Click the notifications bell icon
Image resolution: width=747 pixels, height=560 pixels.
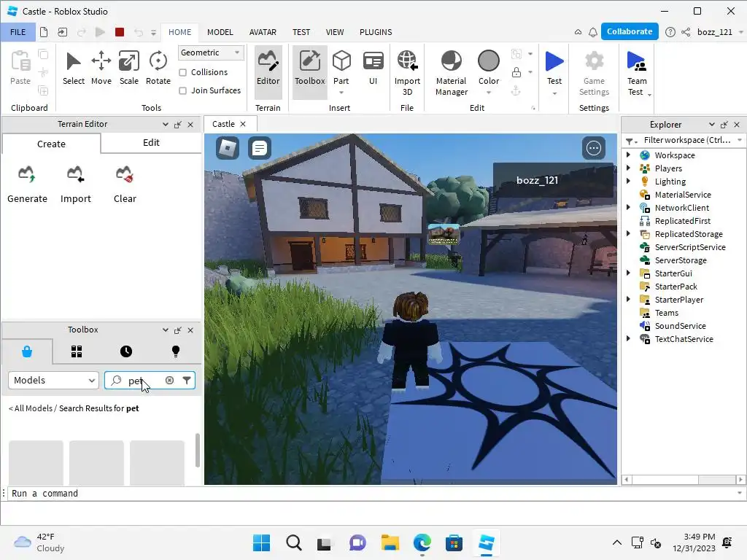pos(592,32)
